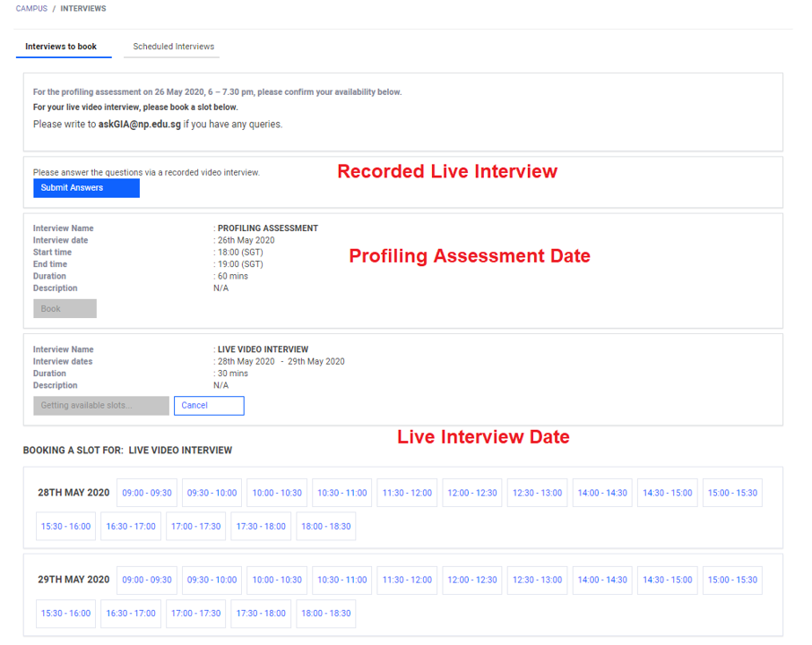Image resolution: width=812 pixels, height=645 pixels.
Task: Book 29th May slot 10:00 - 10:30
Action: [277, 580]
